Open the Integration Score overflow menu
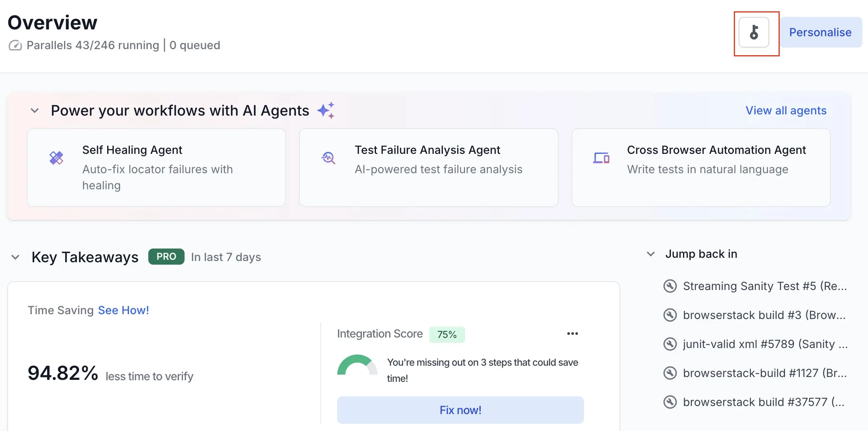The image size is (868, 431). (572, 334)
